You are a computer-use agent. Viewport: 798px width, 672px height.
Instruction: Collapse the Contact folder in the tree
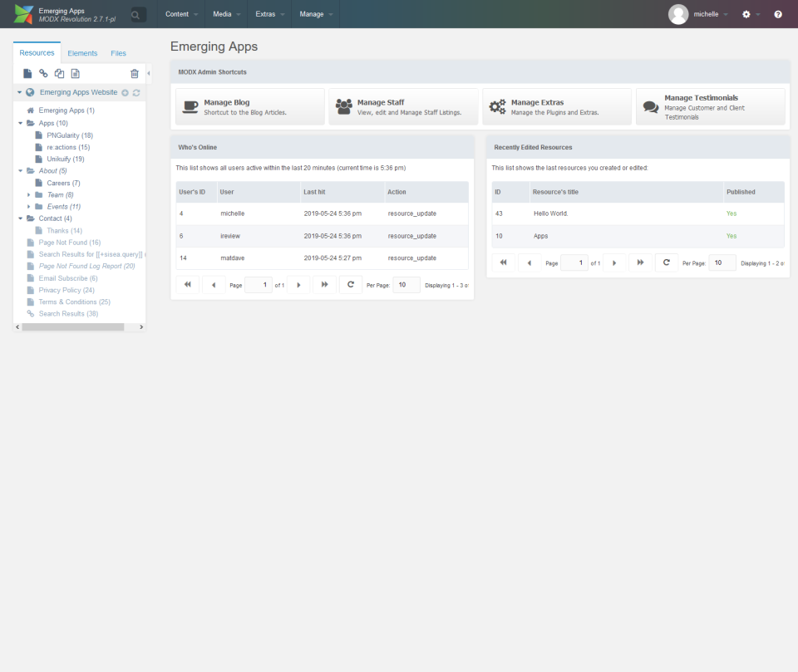coord(20,218)
